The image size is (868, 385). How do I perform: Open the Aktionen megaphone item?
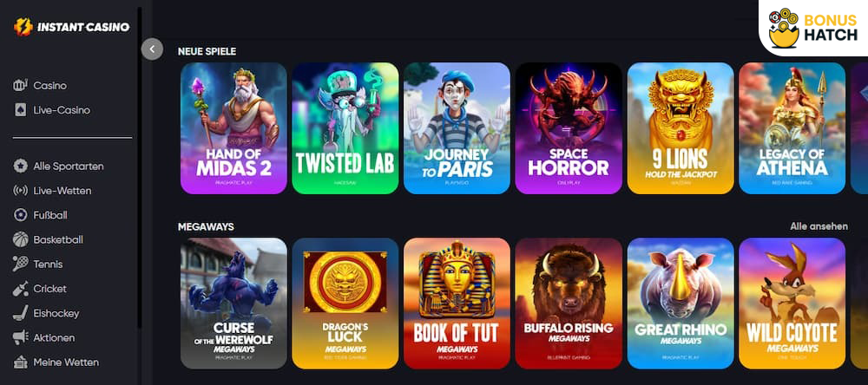[44, 337]
